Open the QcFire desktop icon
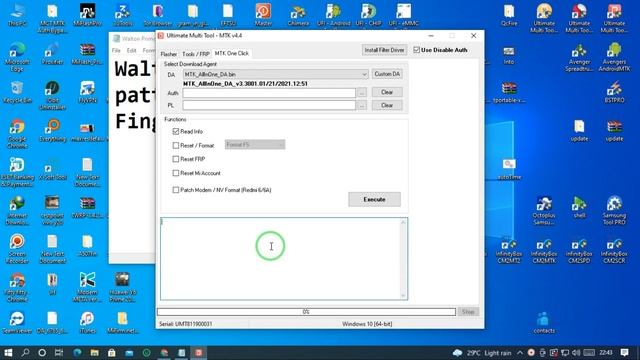The width and height of the screenshot is (640, 360). tap(509, 15)
